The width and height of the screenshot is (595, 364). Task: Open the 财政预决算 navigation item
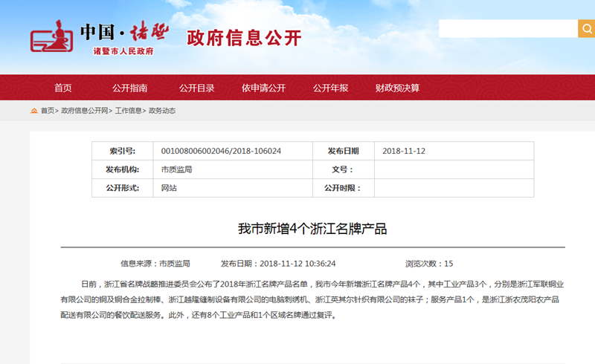tap(397, 88)
